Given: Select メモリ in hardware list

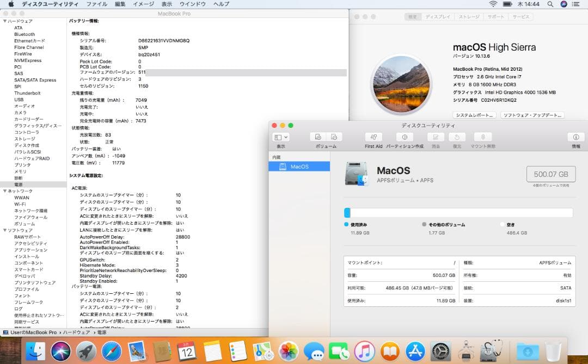Looking at the screenshot, I should 20,171.
